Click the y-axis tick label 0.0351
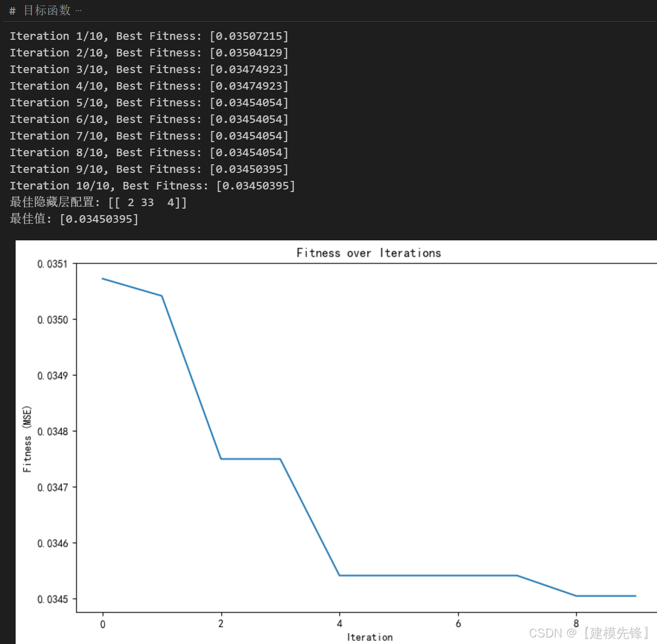The image size is (657, 644). pos(52,264)
